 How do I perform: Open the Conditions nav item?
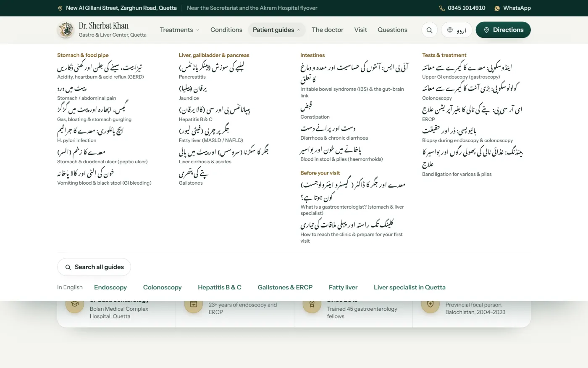(226, 30)
